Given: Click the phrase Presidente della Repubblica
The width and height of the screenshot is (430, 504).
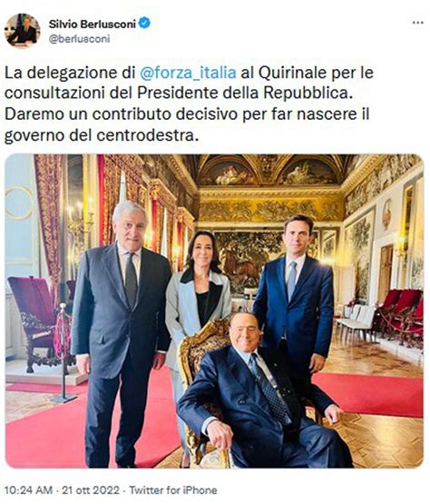Looking at the screenshot, I should 243,94.
